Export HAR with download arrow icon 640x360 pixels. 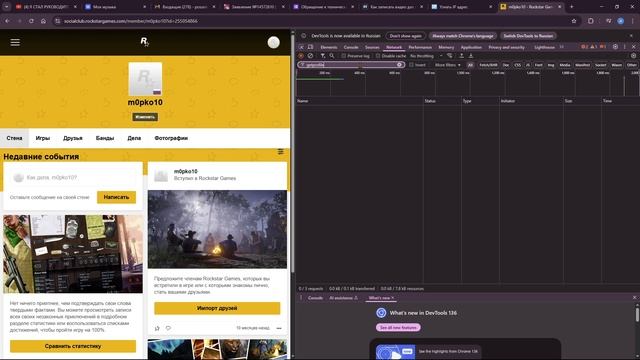471,56
